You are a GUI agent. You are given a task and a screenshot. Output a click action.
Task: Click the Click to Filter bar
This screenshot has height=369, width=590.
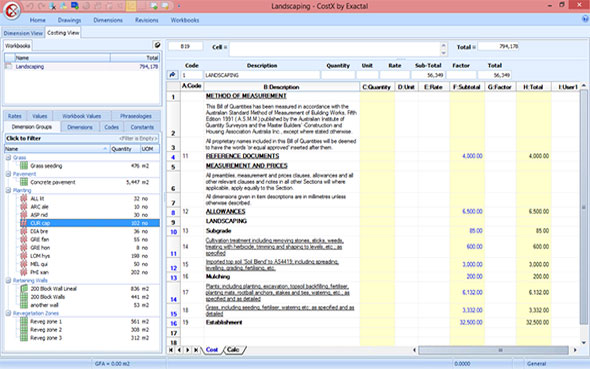click(82, 138)
